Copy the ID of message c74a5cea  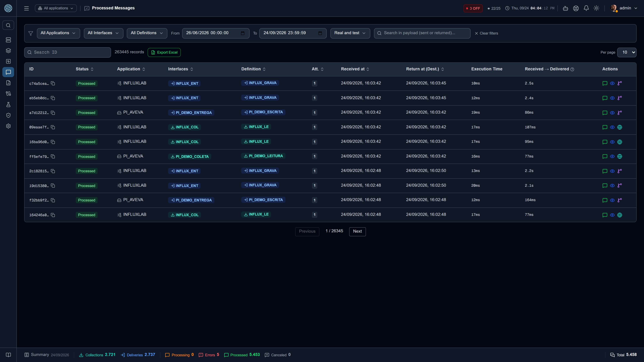click(53, 83)
